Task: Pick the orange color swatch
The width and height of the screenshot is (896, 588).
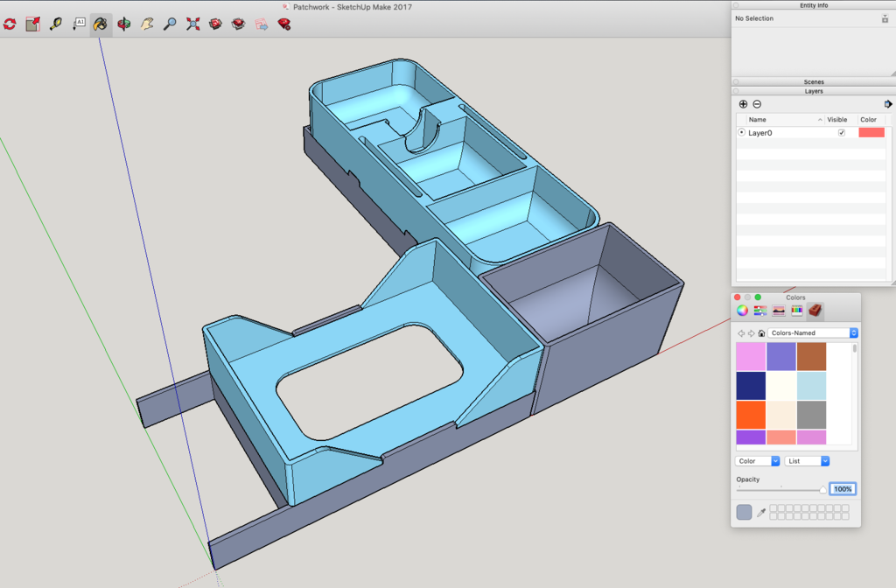Action: coord(751,414)
